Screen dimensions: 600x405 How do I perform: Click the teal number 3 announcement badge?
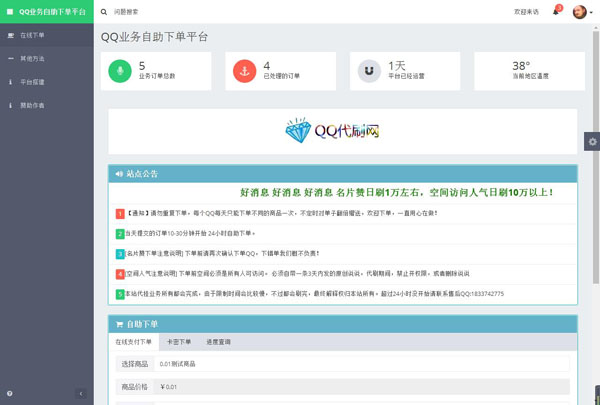[x=120, y=254]
